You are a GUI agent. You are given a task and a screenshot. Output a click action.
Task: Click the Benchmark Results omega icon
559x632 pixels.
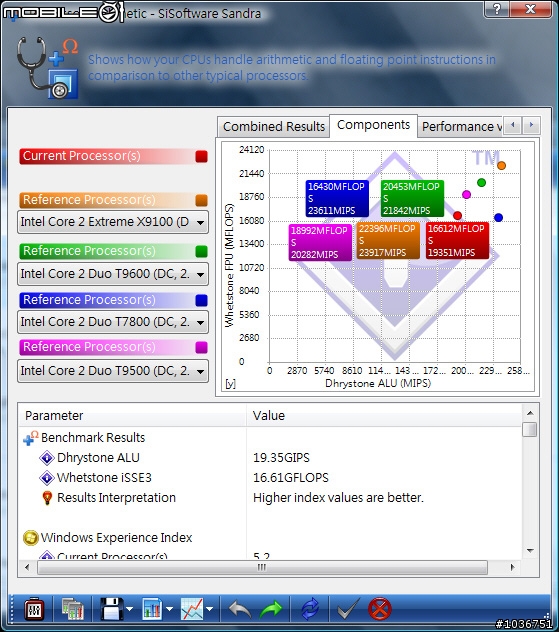tap(31, 438)
